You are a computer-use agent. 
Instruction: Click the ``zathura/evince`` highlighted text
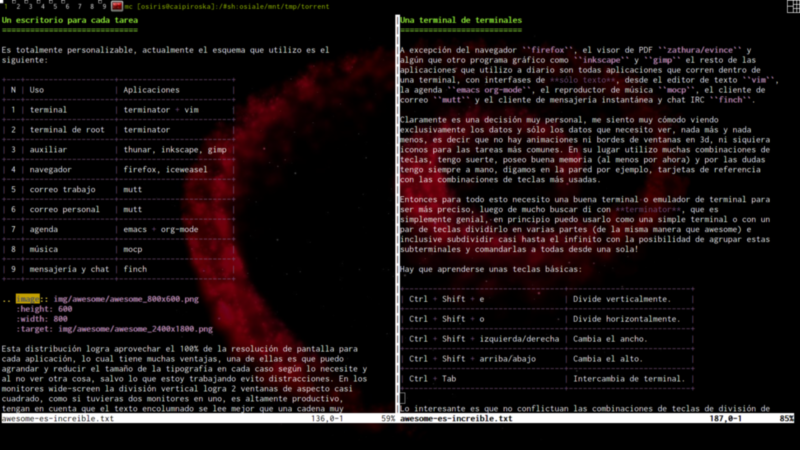(699, 50)
